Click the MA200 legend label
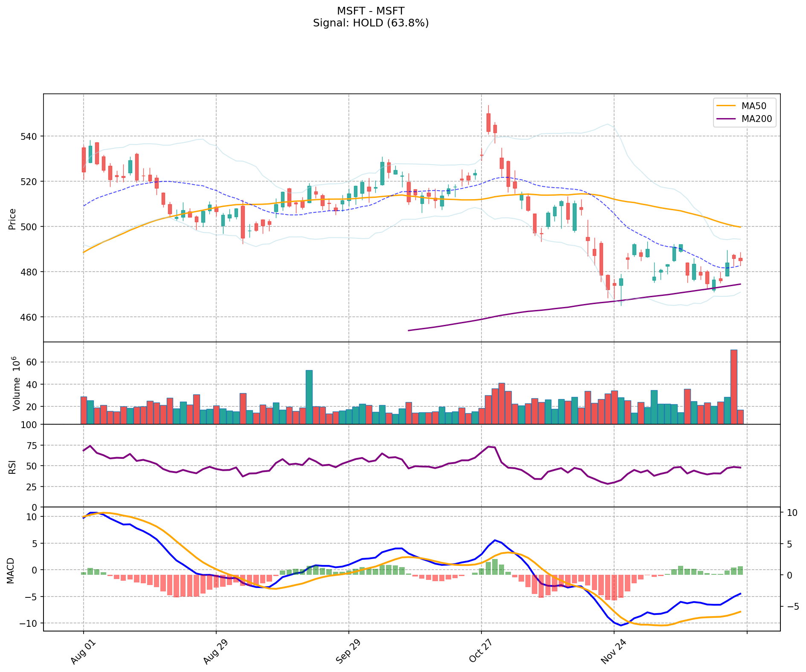The width and height of the screenshot is (806, 672). 757,119
